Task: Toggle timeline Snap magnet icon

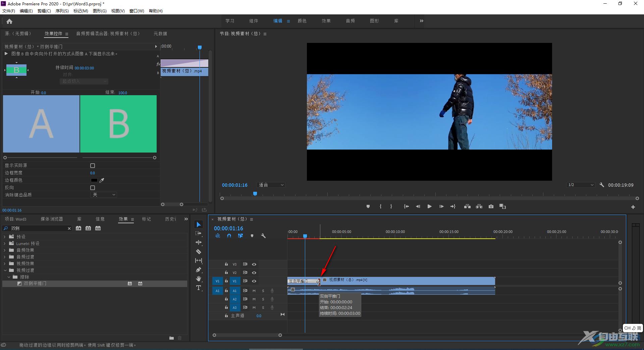Action: point(229,236)
